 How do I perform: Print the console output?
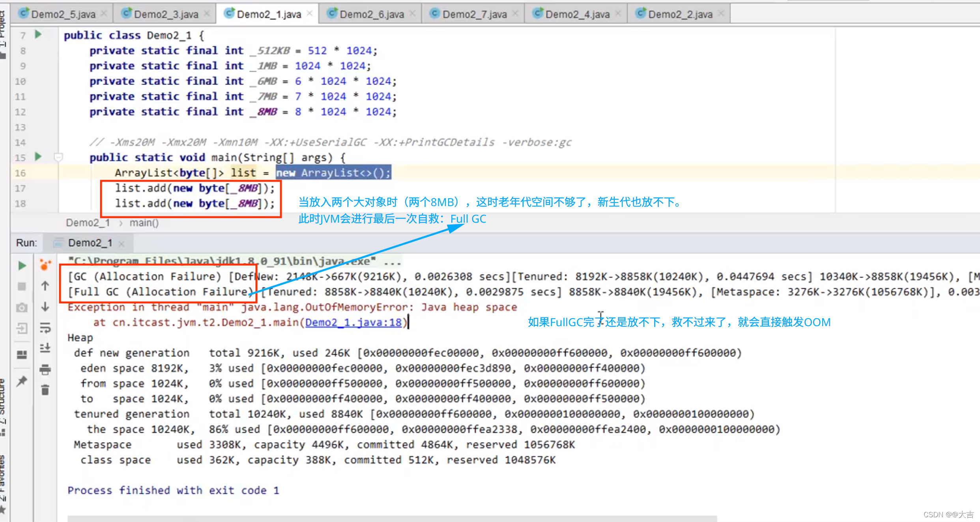pos(45,370)
